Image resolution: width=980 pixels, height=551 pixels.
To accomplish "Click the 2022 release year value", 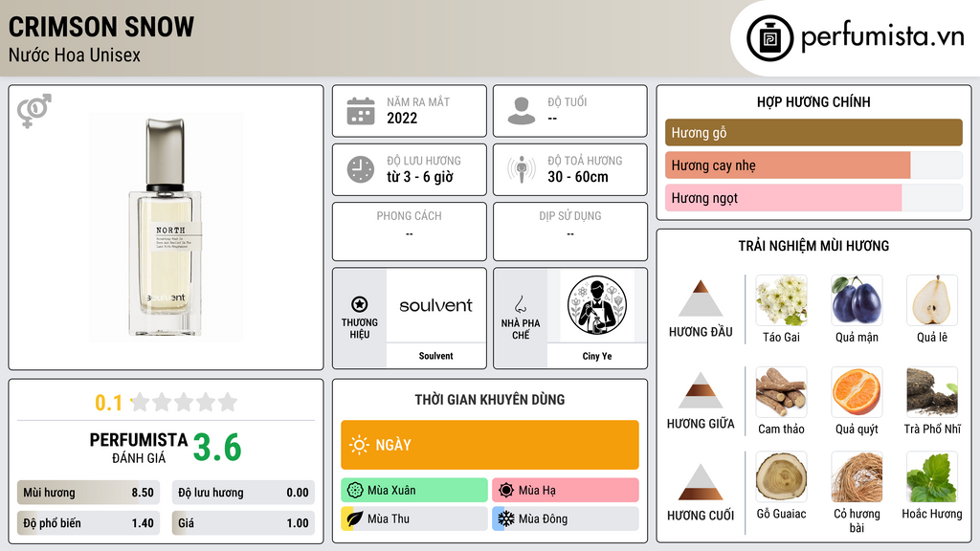I will (x=402, y=118).
